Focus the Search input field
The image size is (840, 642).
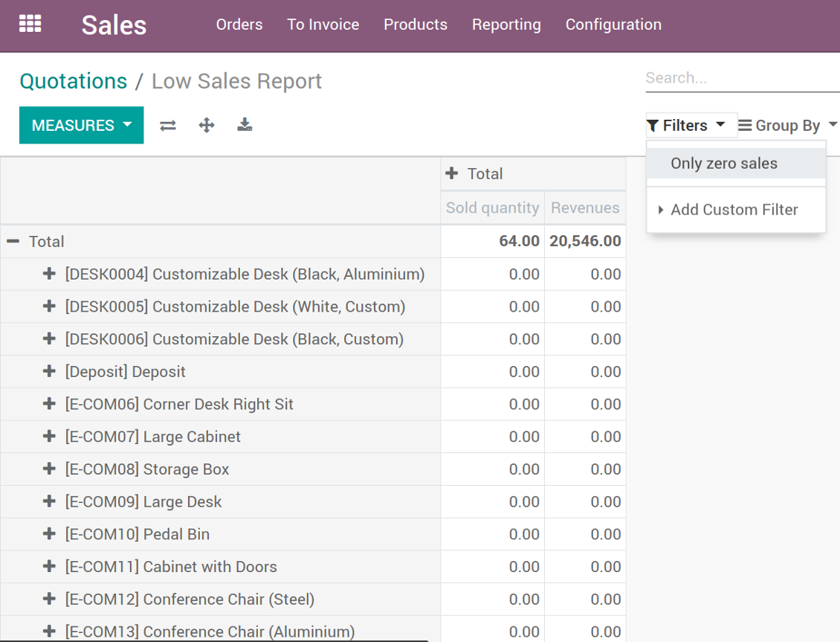[x=743, y=78]
